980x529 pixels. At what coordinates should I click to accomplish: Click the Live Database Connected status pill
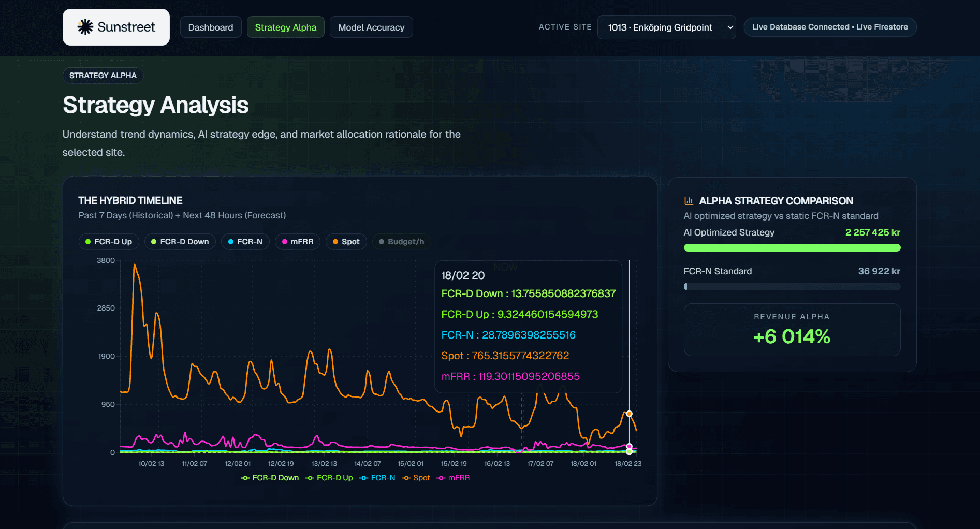point(829,26)
